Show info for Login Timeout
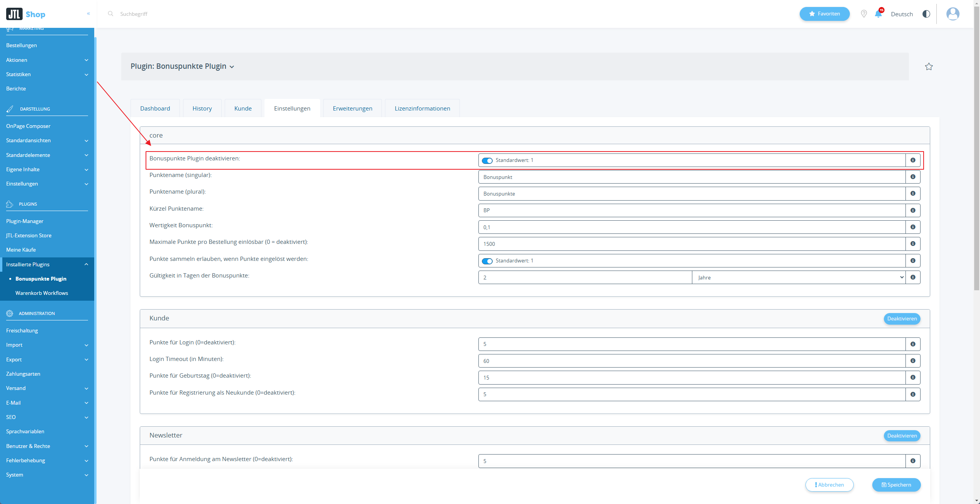 tap(913, 361)
